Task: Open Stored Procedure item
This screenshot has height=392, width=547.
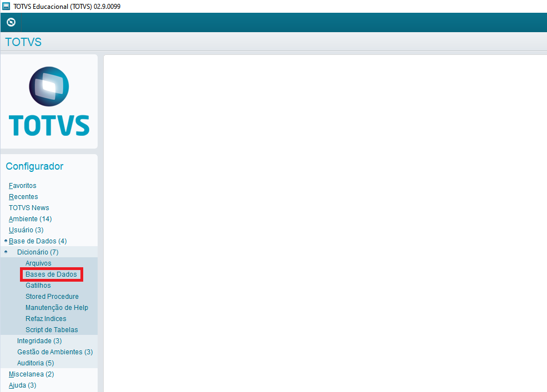Action: click(52, 297)
